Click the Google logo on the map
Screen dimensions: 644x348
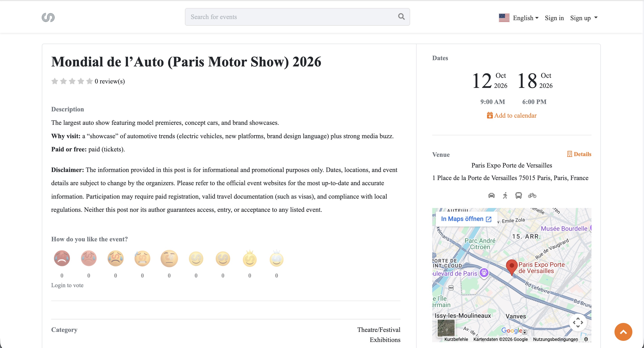pyautogui.click(x=511, y=331)
